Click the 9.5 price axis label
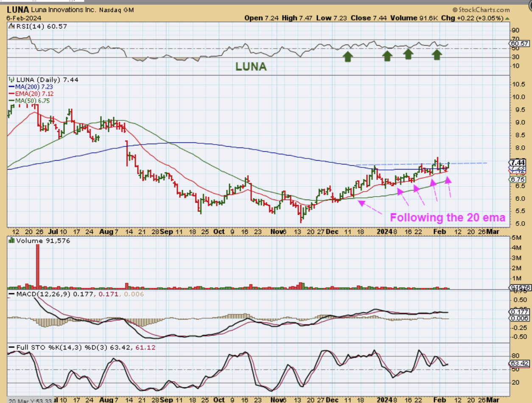532x403 pixels. 518,110
